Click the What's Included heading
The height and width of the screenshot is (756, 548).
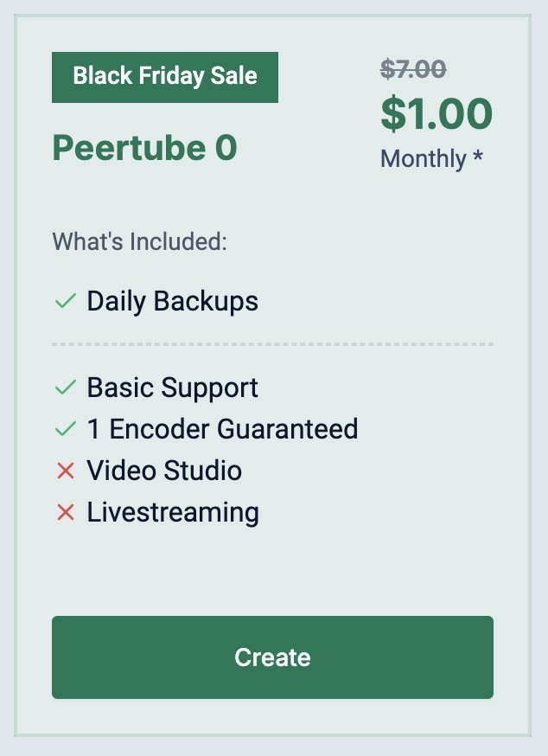coord(139,241)
